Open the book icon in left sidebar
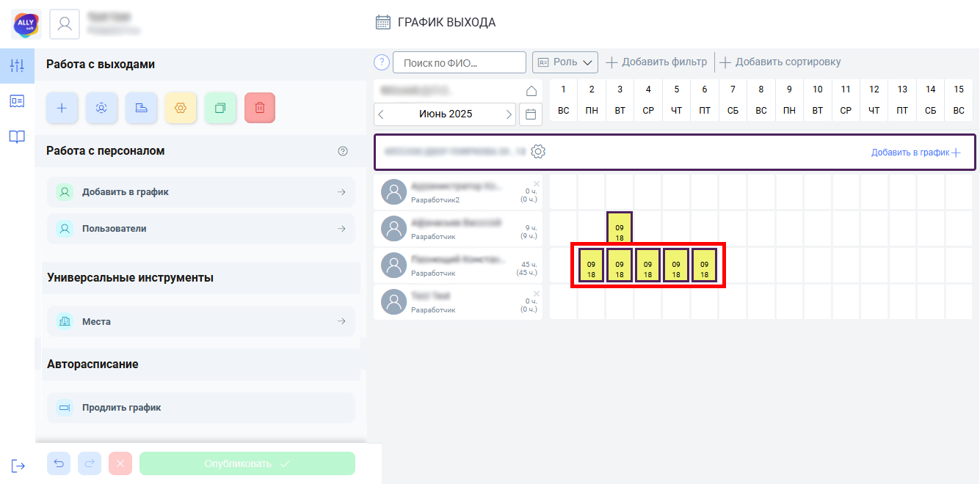This screenshot has width=980, height=484. point(17,136)
